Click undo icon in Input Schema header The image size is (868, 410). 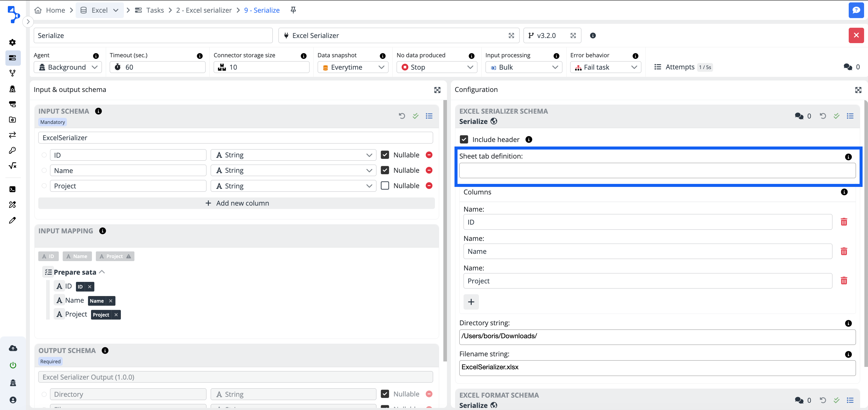pyautogui.click(x=402, y=116)
